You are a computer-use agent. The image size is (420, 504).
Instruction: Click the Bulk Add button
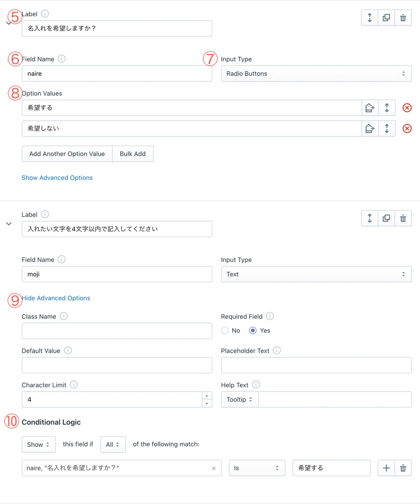coord(133,154)
